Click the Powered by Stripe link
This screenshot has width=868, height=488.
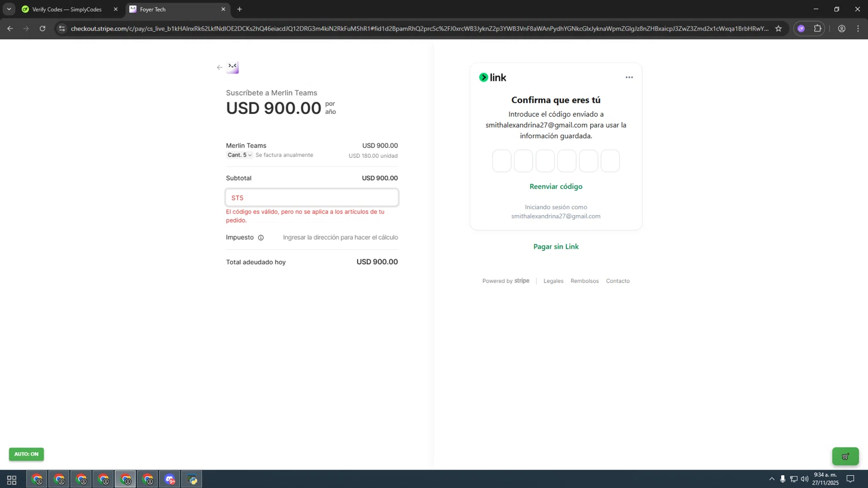[x=506, y=281]
